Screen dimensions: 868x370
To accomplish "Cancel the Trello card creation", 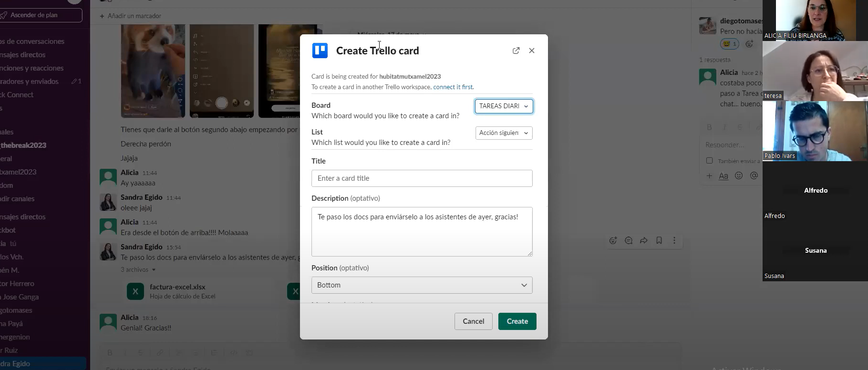I will [x=473, y=321].
